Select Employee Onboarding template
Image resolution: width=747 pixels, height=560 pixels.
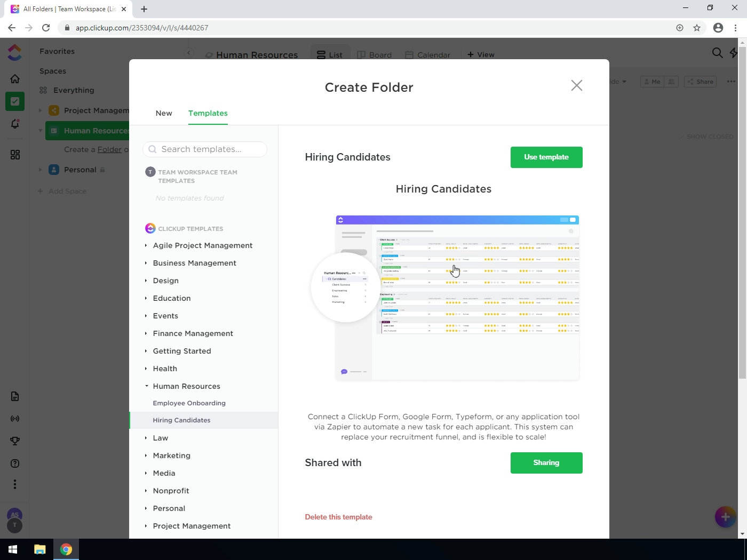coord(189,403)
